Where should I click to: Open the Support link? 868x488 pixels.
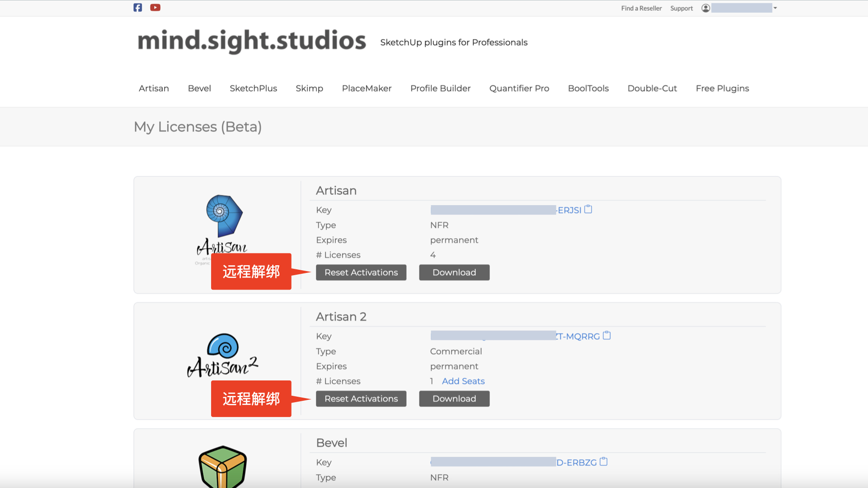(x=681, y=8)
